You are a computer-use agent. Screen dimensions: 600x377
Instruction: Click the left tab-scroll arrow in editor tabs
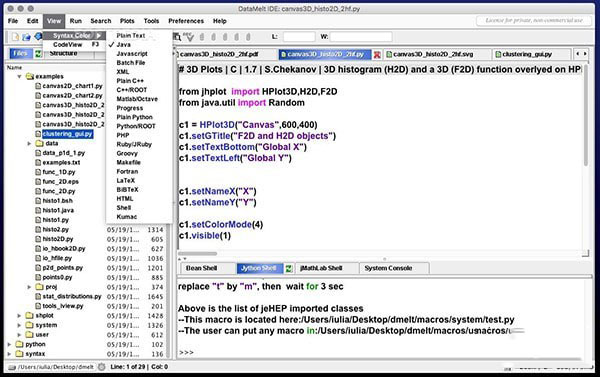click(577, 54)
